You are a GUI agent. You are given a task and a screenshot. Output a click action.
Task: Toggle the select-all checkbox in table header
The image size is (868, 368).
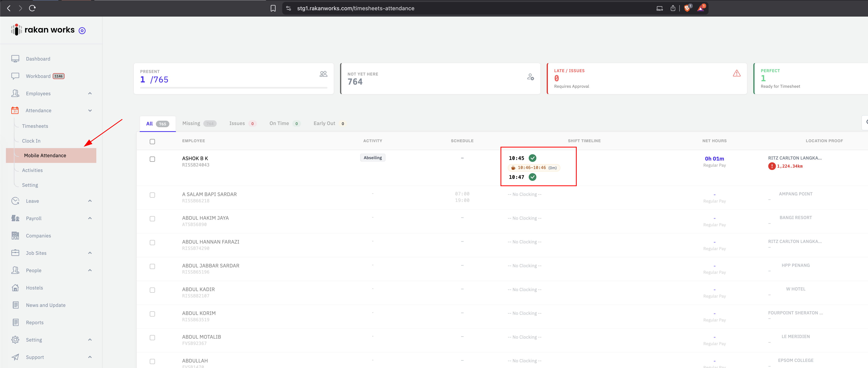pyautogui.click(x=152, y=141)
